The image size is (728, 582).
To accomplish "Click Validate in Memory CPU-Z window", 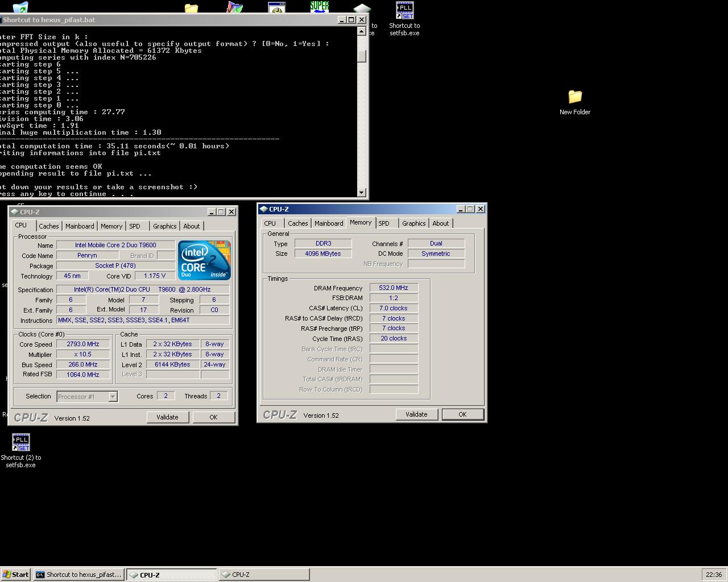I will 416,414.
